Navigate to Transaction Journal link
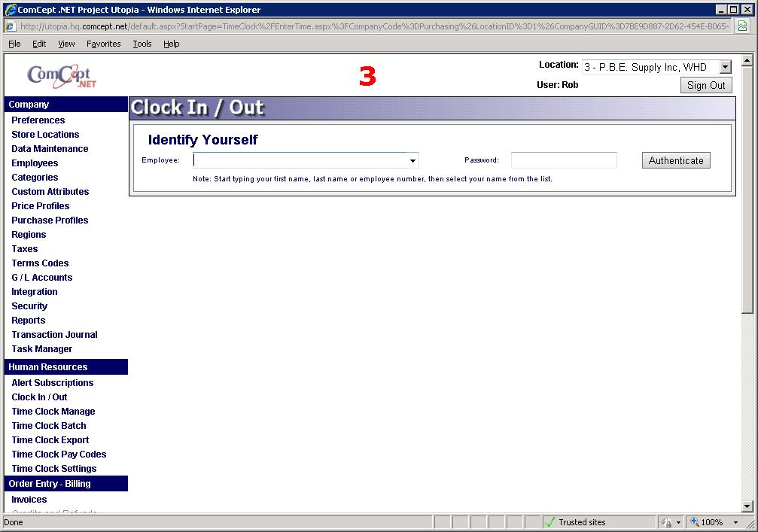Screen dimensions: 758x532 click(x=54, y=335)
